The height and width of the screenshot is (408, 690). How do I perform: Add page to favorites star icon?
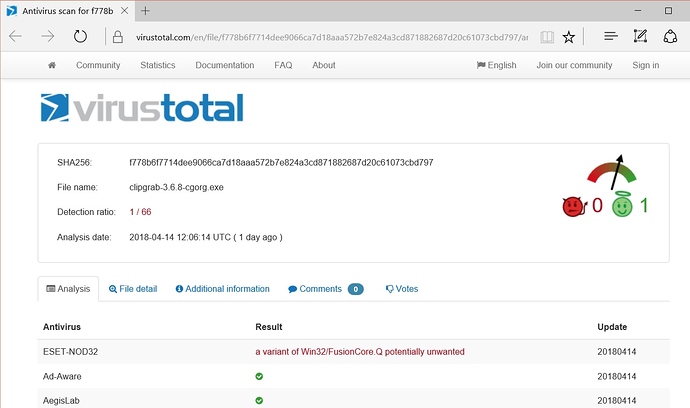coord(569,37)
